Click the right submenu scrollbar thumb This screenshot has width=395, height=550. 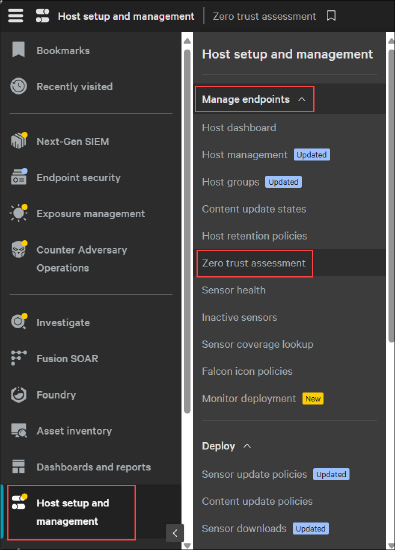coord(391,196)
